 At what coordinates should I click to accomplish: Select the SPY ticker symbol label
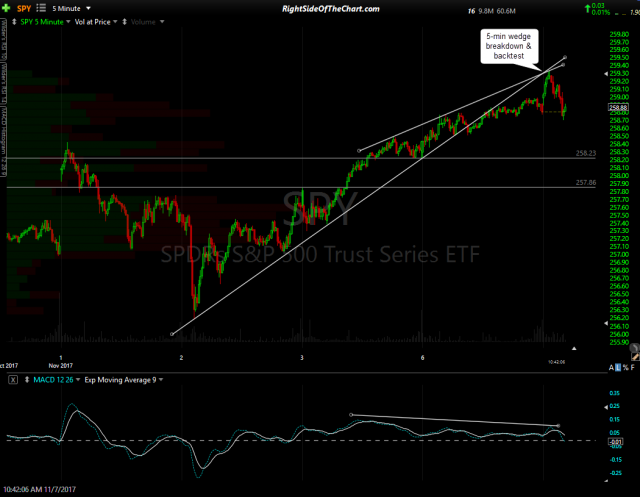click(x=24, y=9)
